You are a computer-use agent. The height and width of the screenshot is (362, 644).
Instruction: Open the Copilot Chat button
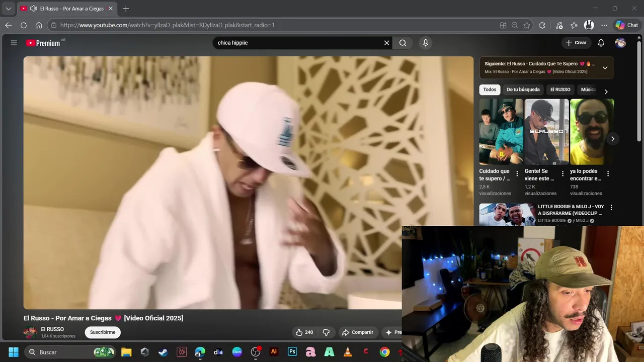tap(627, 25)
